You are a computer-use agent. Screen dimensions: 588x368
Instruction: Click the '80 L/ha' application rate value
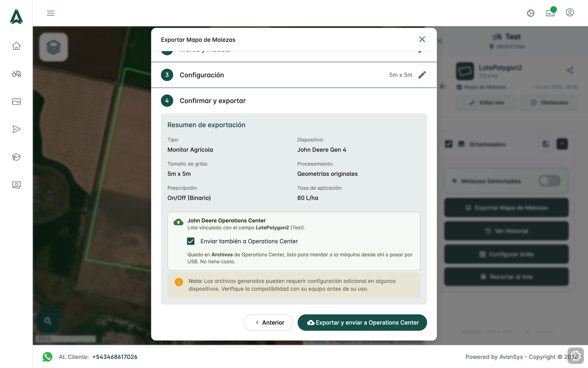tap(308, 198)
